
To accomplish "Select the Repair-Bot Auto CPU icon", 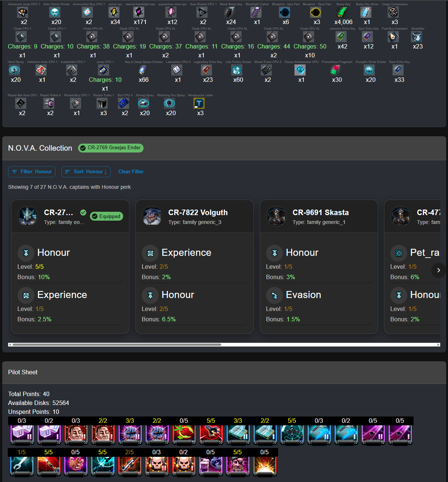I will tap(21, 104).
